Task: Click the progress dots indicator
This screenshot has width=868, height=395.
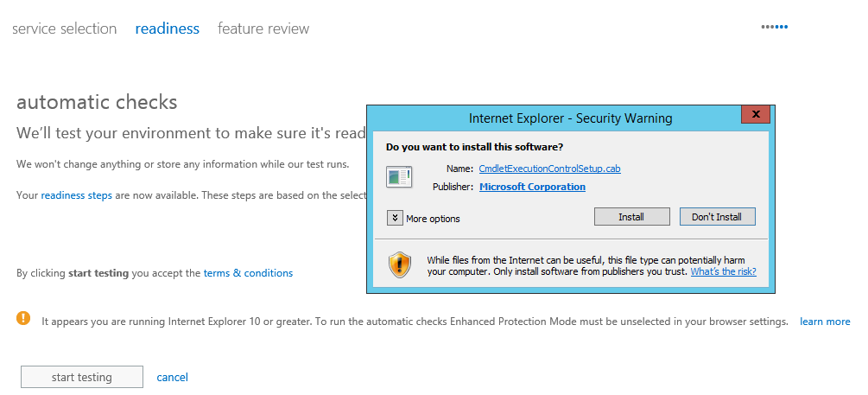Action: coord(775,27)
